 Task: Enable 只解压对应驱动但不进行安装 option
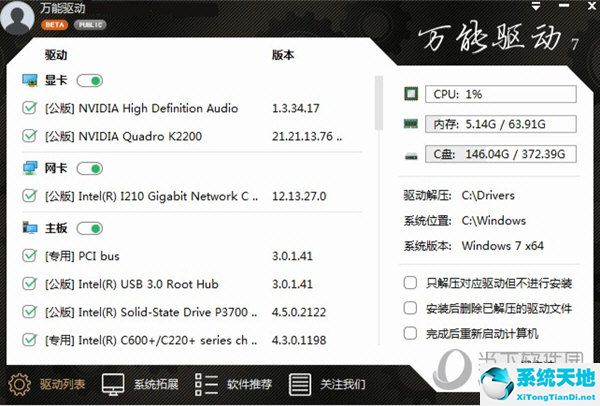pyautogui.click(x=410, y=283)
